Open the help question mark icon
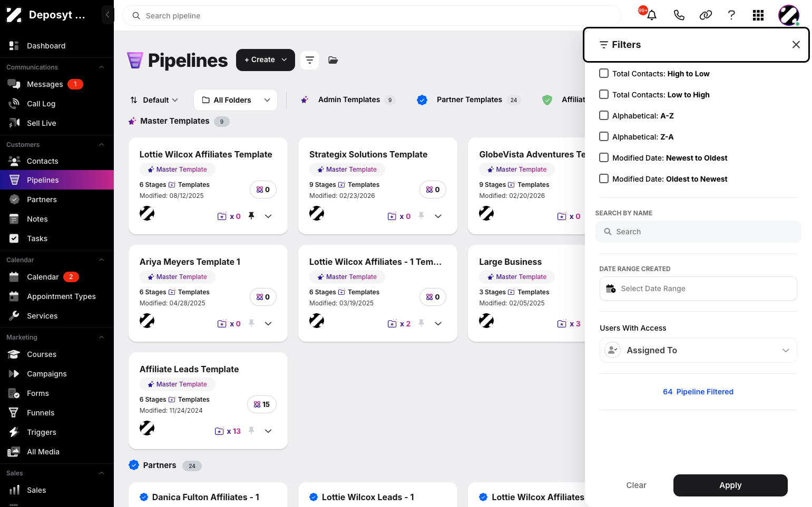 [731, 15]
